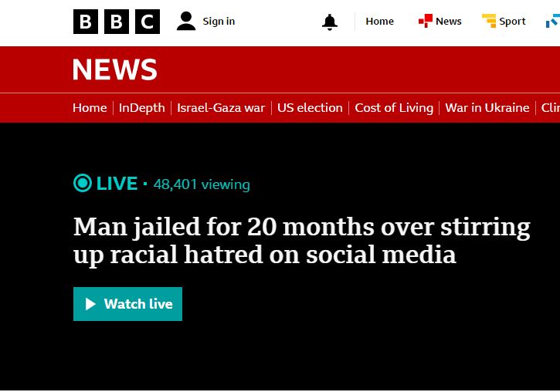Screen dimensions: 560x392
Task: Click the partially visible blue icon after Sport
Action: pos(553,21)
